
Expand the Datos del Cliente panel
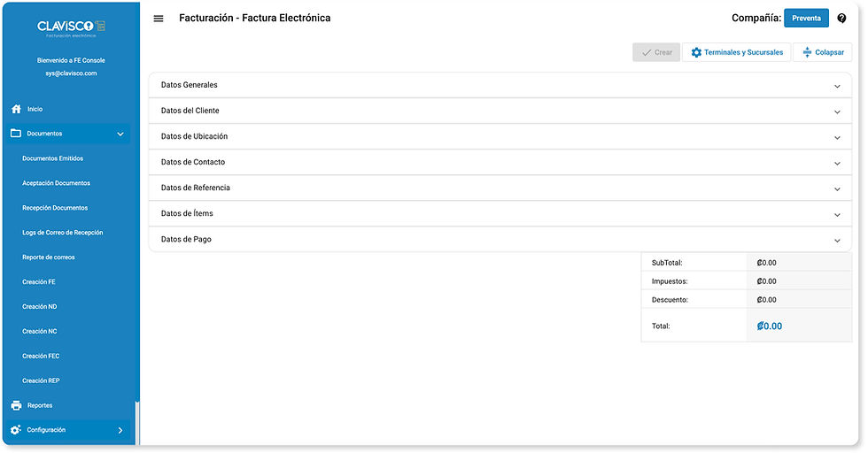(500, 111)
